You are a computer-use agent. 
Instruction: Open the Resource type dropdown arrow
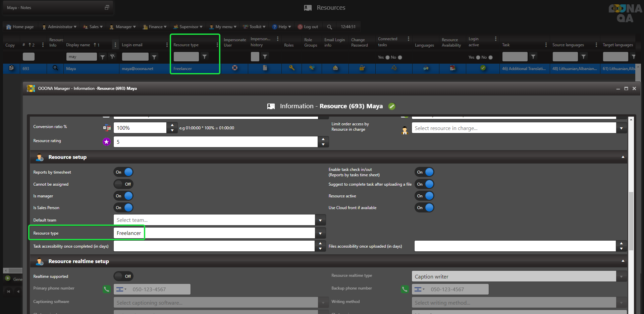click(320, 233)
